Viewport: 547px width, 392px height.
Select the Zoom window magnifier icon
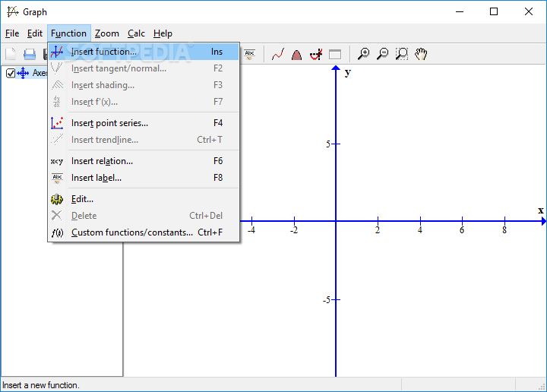click(x=402, y=54)
